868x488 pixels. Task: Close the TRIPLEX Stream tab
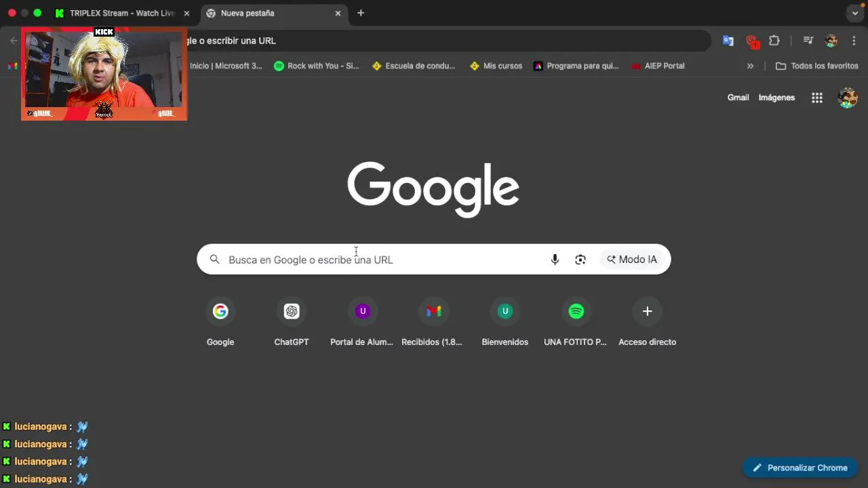point(186,13)
